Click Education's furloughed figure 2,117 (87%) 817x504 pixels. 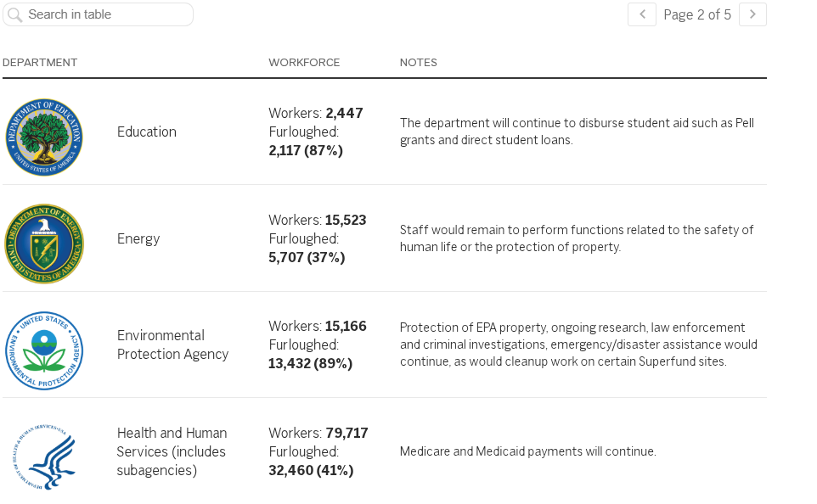[x=306, y=150]
